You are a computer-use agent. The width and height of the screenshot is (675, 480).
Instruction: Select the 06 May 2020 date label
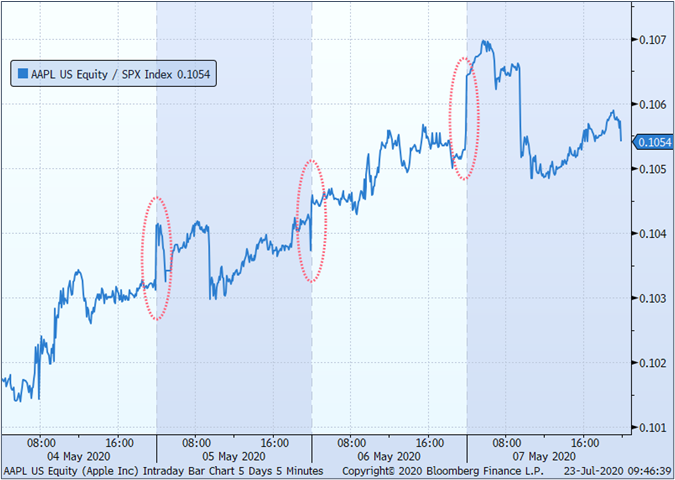389,454
